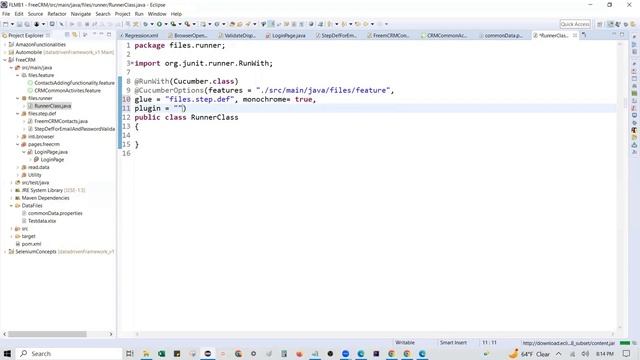Switch to the LoginPage.java editor tab
Viewport: 640px width, 360px height.
click(x=286, y=36)
